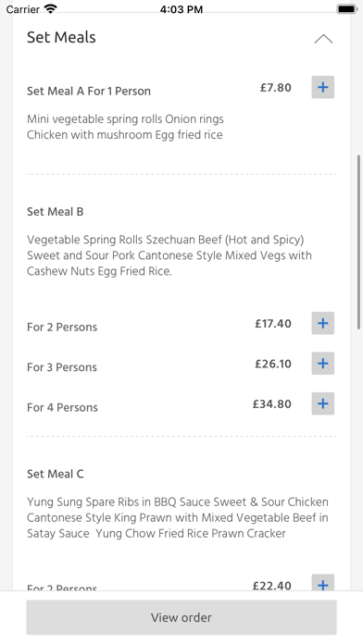
Task: Add Set Meal A For 1 Person
Action: 322,87
